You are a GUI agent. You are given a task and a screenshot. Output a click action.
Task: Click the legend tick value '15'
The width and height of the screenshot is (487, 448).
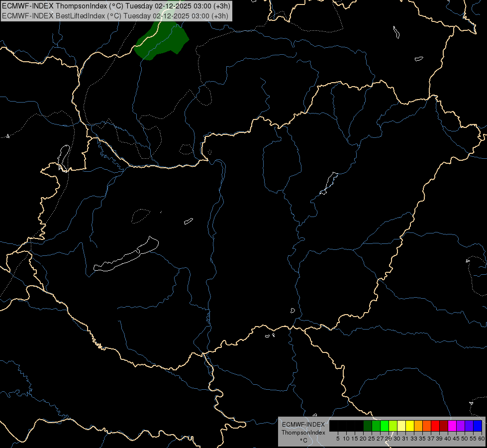pyautogui.click(x=355, y=439)
